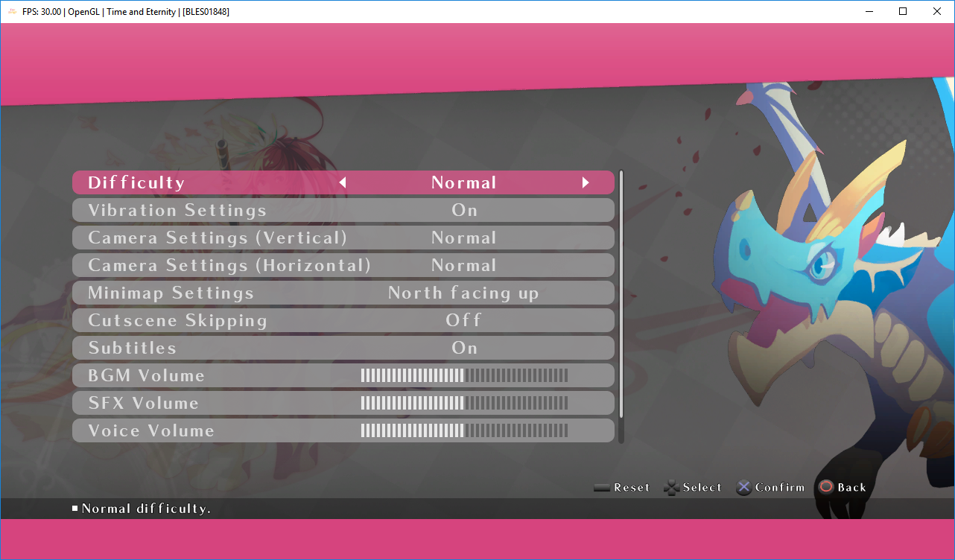Screen dimensions: 955x560
Task: Close the Time and Eternity window
Action: coord(937,11)
